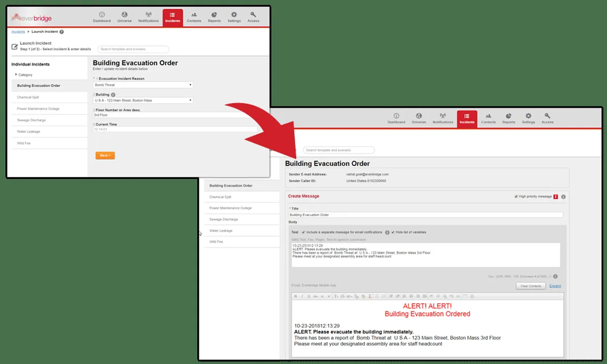Viewport: 607px width, 364px height.
Task: Open Universe globe in the left window nav
Action: click(124, 17)
